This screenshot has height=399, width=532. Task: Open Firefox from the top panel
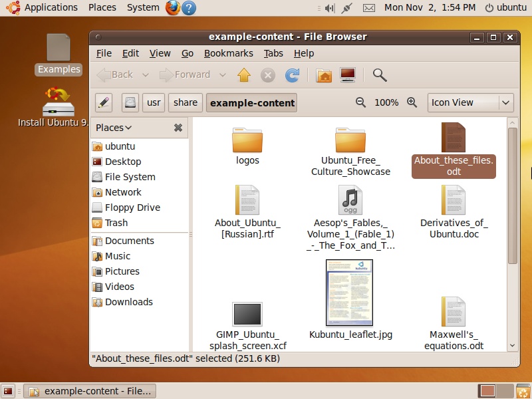point(172,7)
